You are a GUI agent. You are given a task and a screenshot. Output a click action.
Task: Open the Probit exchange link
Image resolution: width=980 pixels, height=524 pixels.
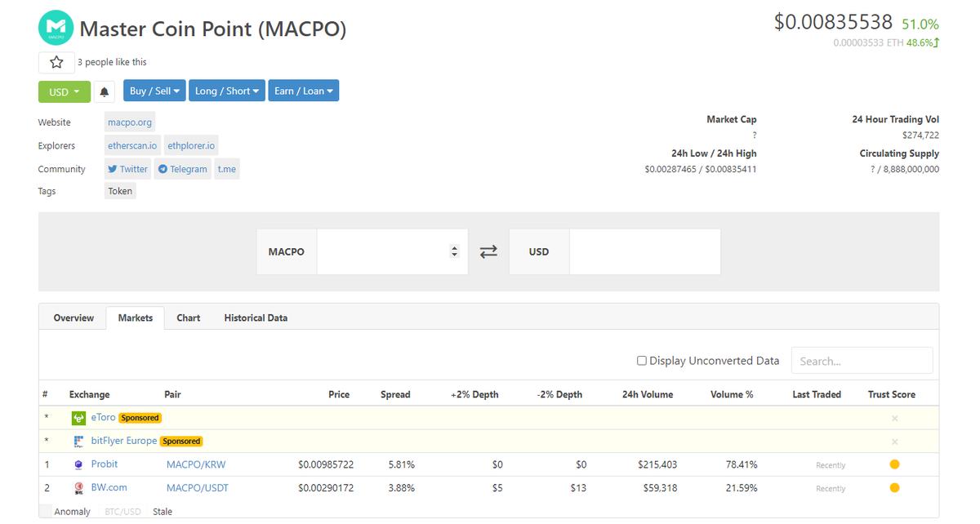(105, 464)
